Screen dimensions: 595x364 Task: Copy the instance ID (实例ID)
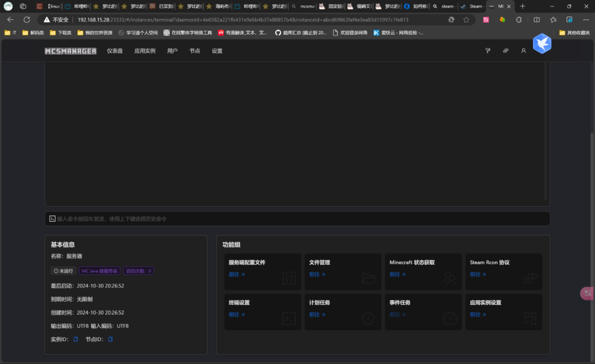coord(76,339)
